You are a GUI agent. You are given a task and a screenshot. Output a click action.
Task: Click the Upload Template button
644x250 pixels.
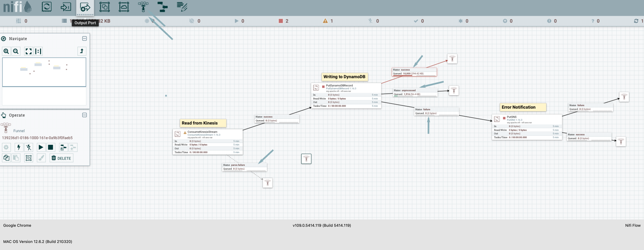pos(73,147)
